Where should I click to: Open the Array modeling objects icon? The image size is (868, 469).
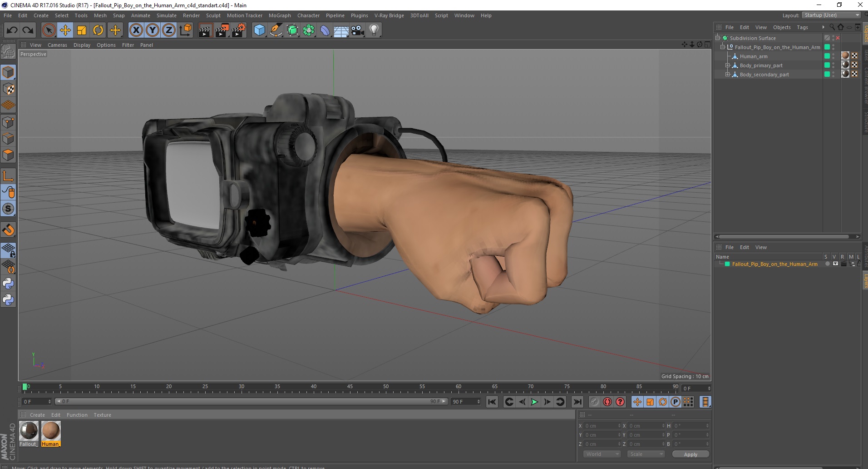(309, 30)
